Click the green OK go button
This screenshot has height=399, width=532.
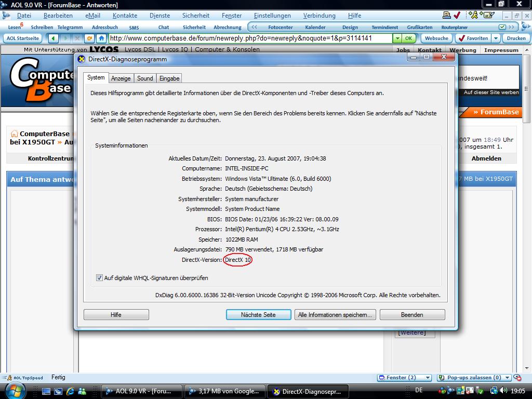pos(408,38)
